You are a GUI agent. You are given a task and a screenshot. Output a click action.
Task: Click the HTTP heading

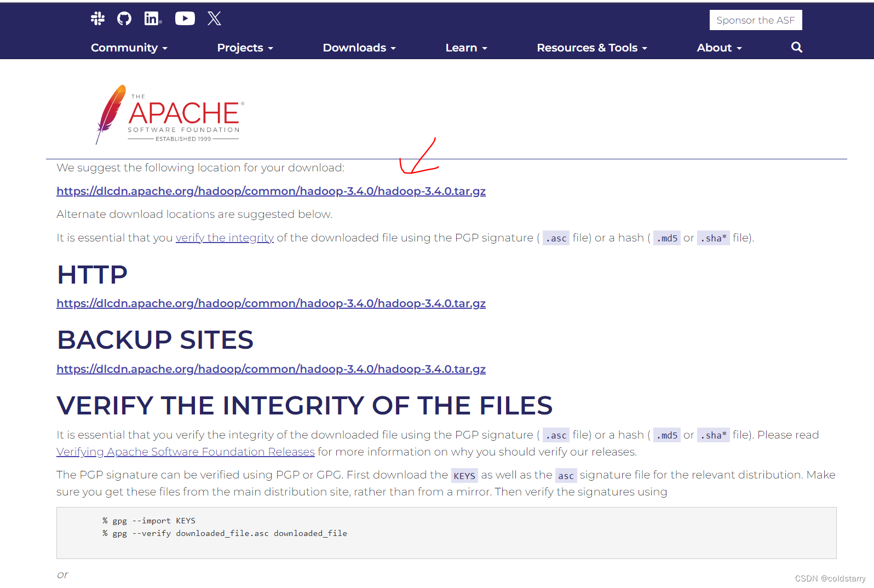point(93,274)
